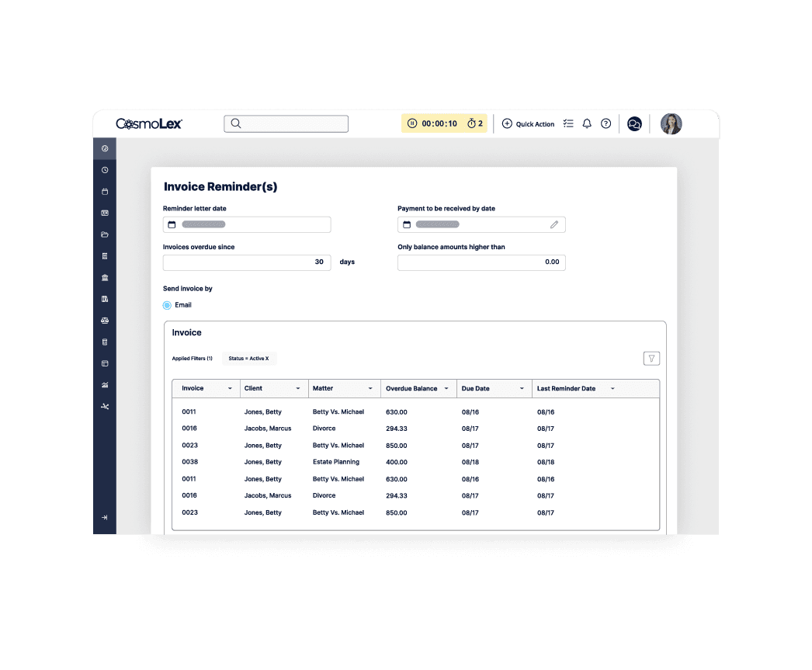812x670 pixels.
Task: Open the balance scales sidebar icon
Action: [105, 320]
